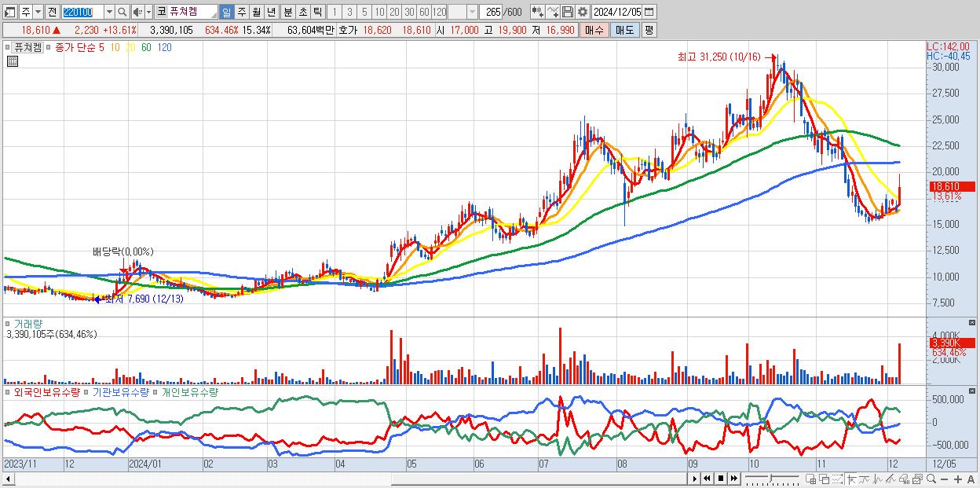Save chart with the floppy disk icon
The image size is (980, 488).
(568, 13)
